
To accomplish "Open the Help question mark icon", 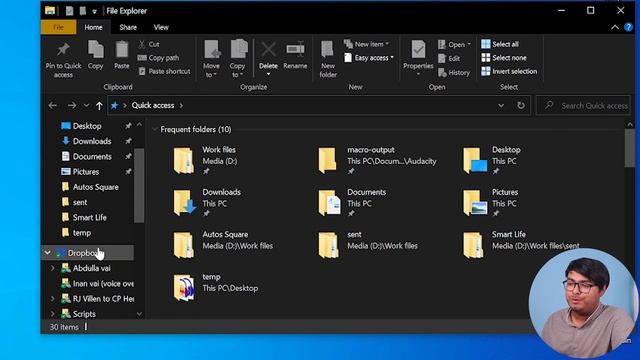I will coord(628,27).
